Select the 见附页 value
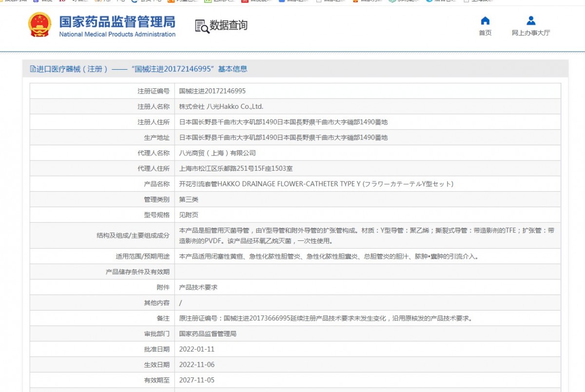 (x=189, y=215)
